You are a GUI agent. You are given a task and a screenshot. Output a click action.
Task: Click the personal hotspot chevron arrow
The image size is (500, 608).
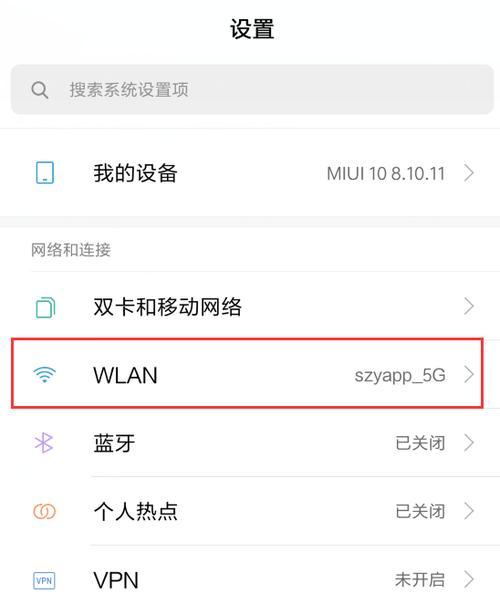tap(469, 511)
